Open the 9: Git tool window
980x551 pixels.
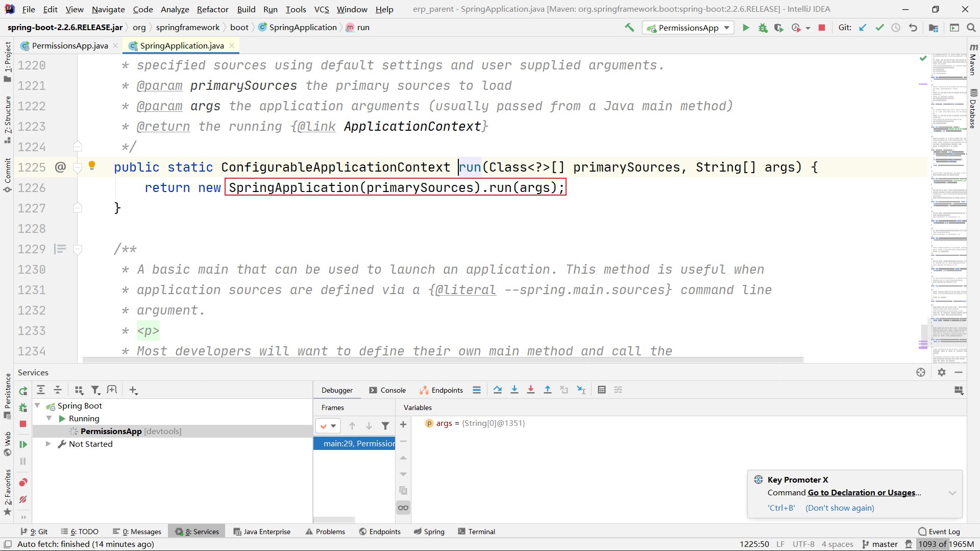pyautogui.click(x=34, y=531)
